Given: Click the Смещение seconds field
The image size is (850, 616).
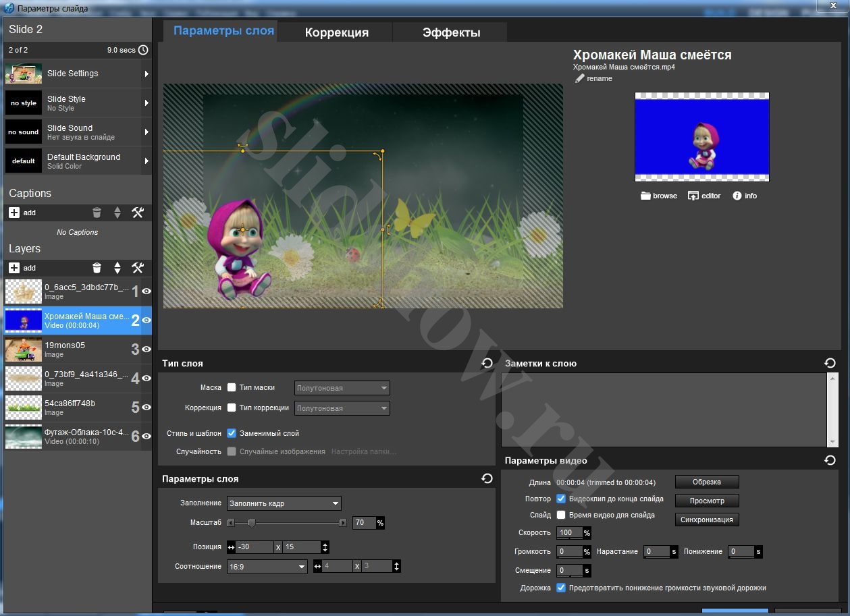Looking at the screenshot, I should point(569,571).
